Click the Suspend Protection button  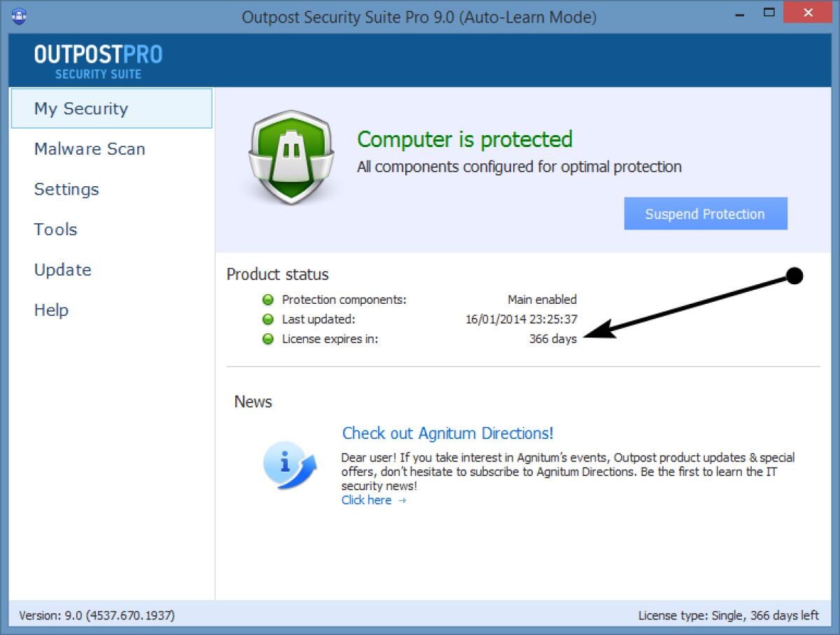(x=705, y=214)
